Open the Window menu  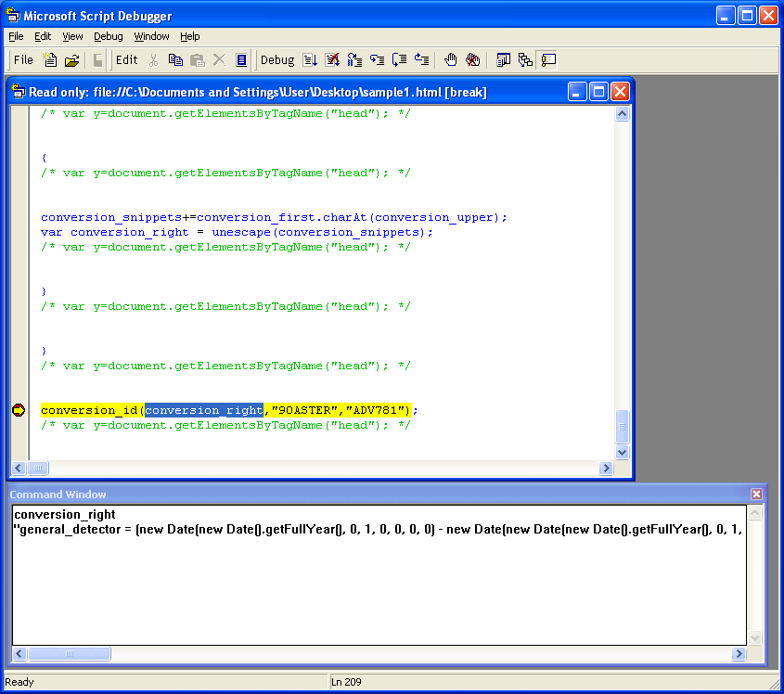coord(151,36)
